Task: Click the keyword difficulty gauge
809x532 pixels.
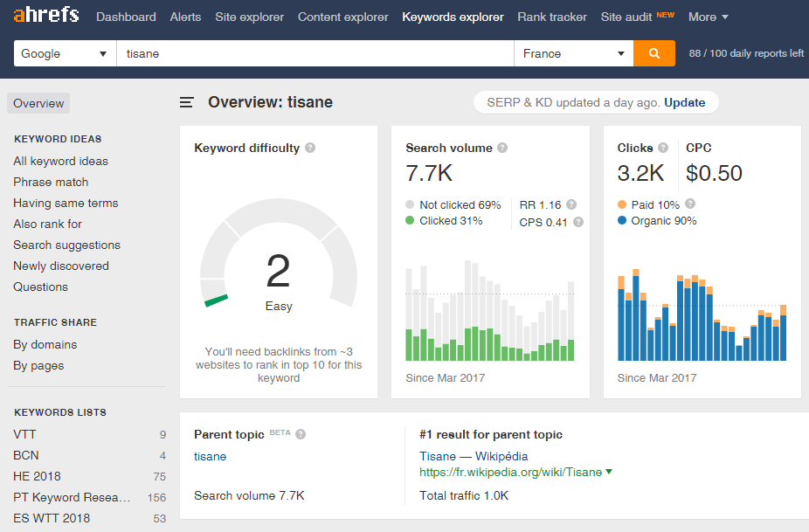Action: click(279, 254)
